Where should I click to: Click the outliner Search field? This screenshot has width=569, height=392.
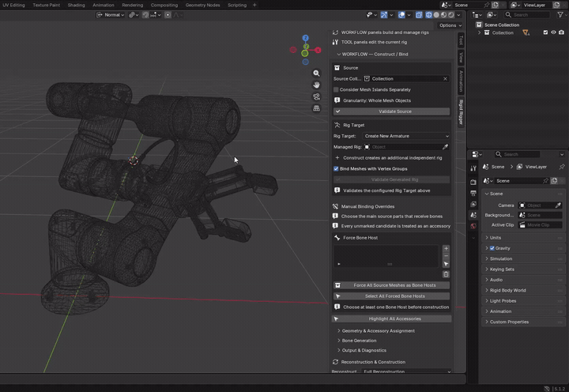(x=527, y=15)
